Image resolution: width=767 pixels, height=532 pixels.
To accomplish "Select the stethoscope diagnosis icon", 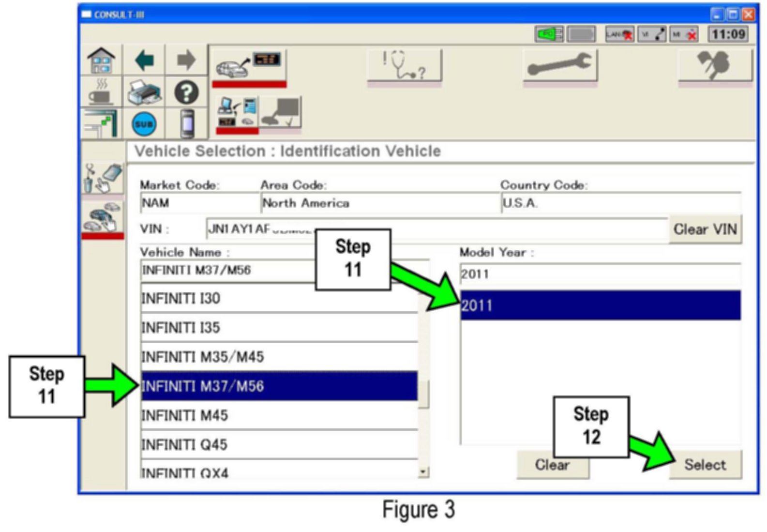I will point(405,66).
